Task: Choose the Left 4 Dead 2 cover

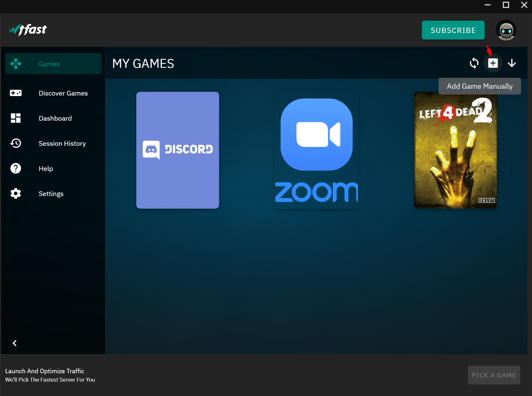Action: (x=455, y=150)
